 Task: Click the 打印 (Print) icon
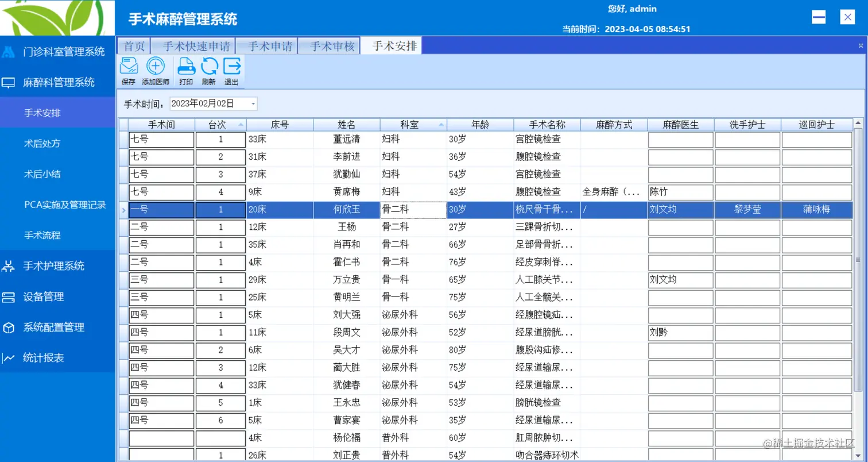tap(185, 70)
